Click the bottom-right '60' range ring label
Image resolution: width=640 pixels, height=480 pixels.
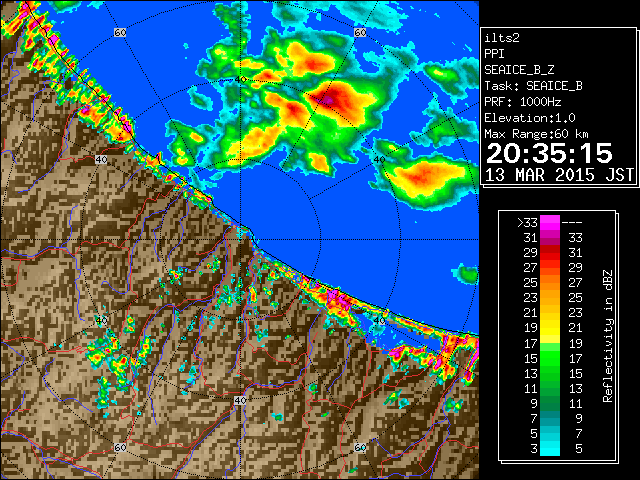pos(360,447)
